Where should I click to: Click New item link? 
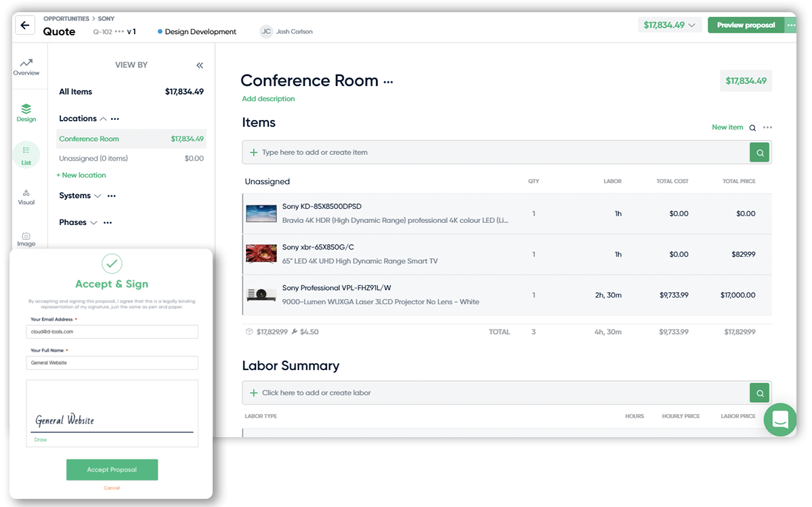[727, 127]
